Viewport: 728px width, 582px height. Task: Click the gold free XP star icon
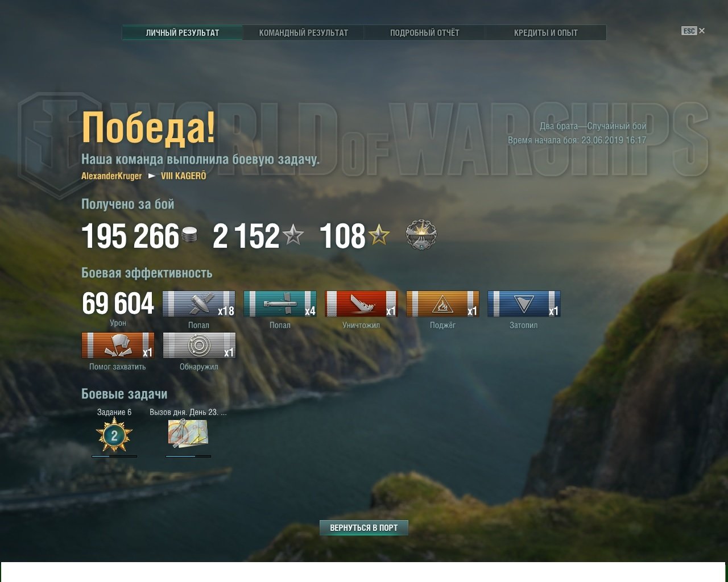pyautogui.click(x=379, y=235)
